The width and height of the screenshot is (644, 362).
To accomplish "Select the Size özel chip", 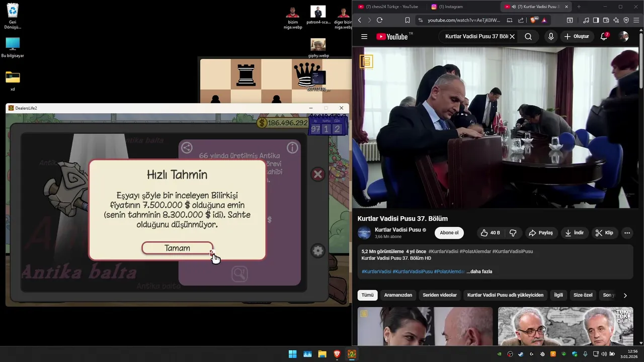I will click(583, 295).
